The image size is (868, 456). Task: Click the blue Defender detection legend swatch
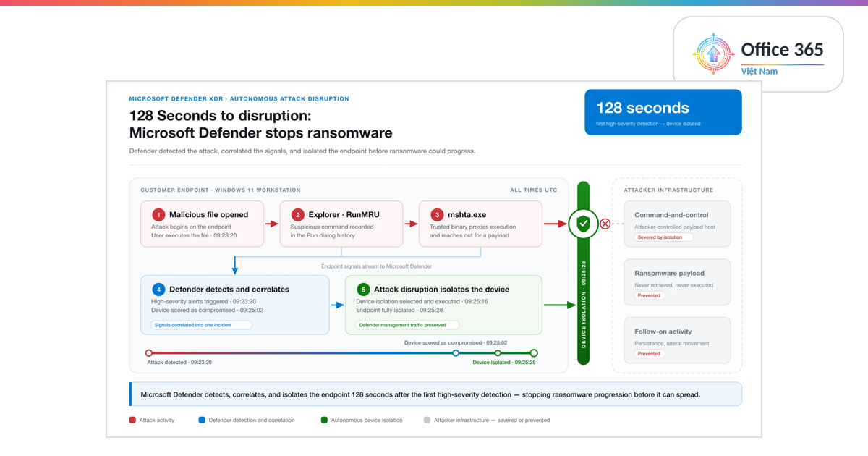coord(200,420)
